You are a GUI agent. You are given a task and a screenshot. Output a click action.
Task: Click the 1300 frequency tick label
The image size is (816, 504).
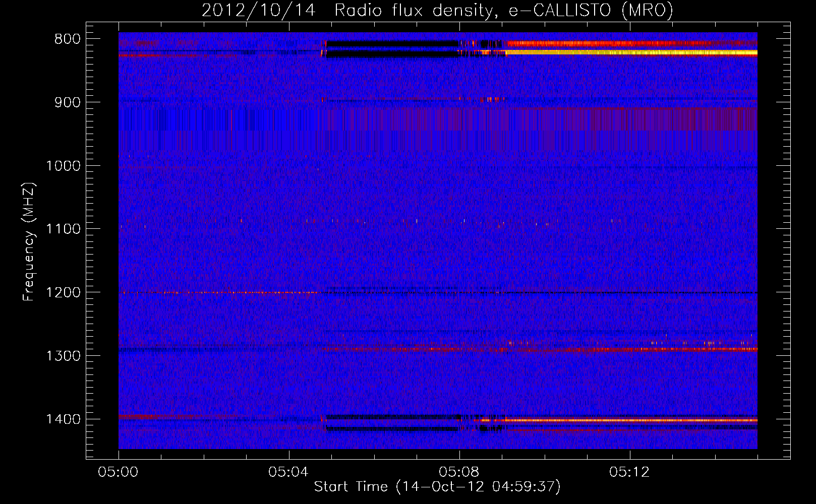point(63,356)
